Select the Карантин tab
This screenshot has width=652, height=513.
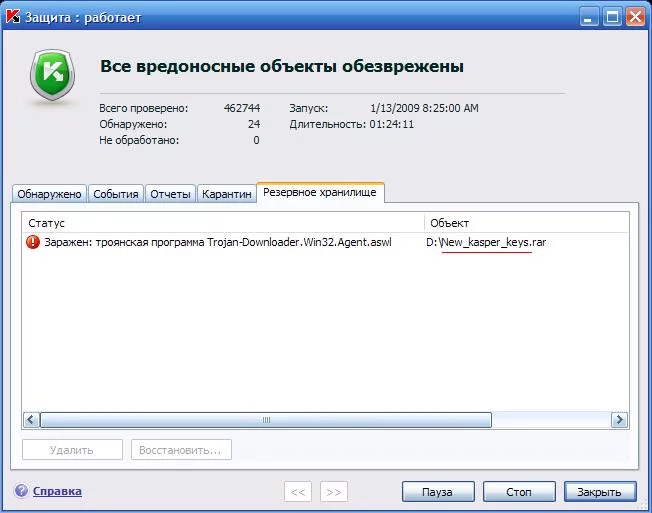point(227,194)
